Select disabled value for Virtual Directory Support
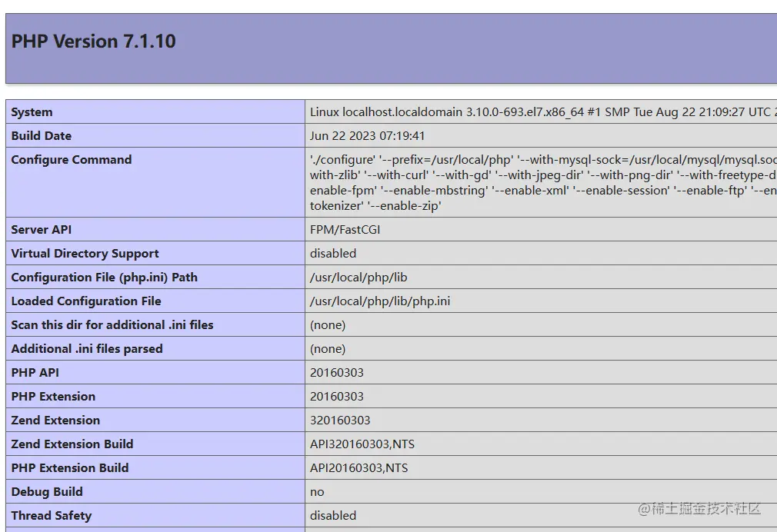The image size is (777, 532). click(x=333, y=254)
